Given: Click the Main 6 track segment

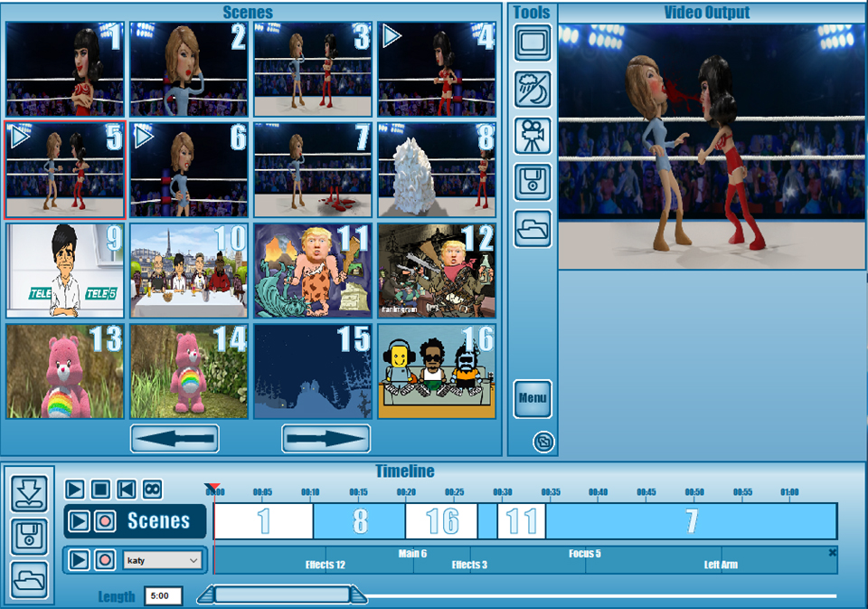Looking at the screenshot, I should pyautogui.click(x=412, y=554).
